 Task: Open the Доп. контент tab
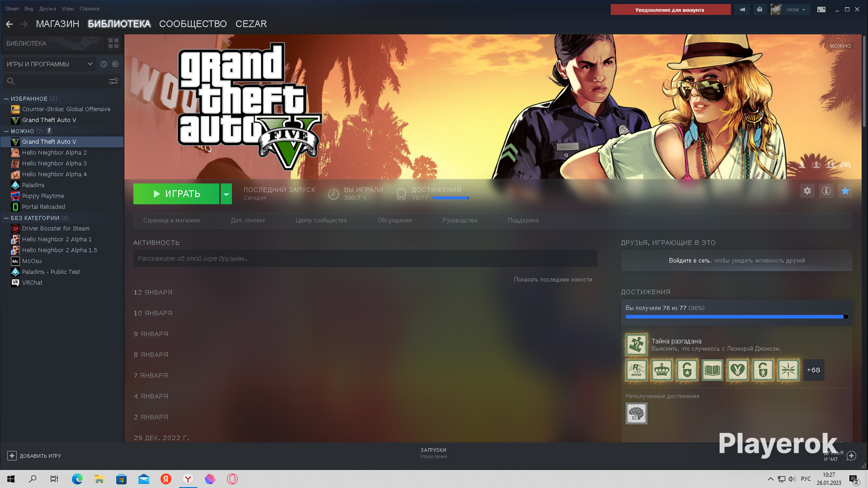coord(248,221)
